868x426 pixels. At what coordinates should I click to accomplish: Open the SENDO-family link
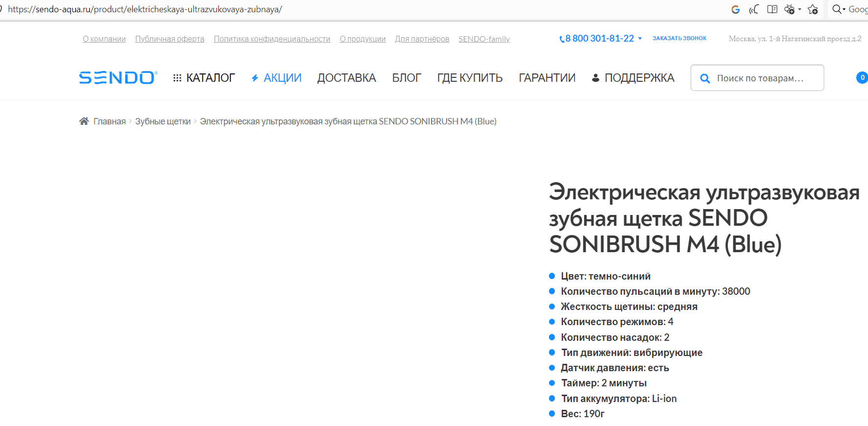coord(484,39)
